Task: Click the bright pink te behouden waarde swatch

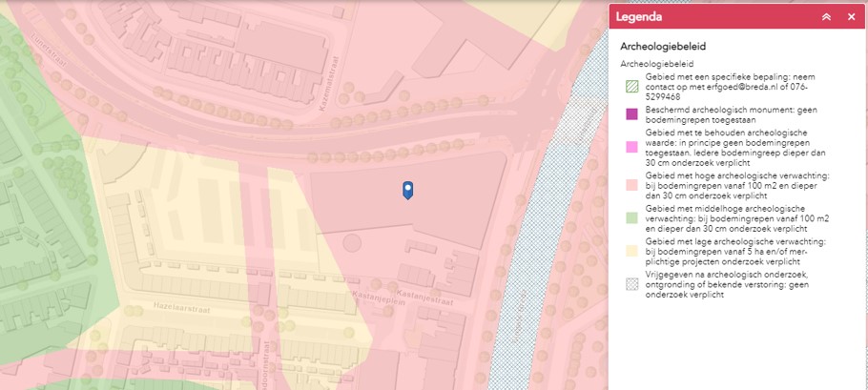Action: (631, 146)
